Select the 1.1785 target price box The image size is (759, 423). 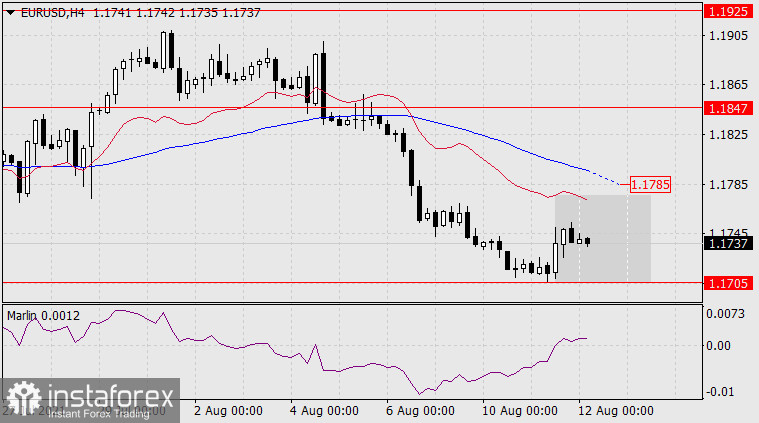coord(650,185)
